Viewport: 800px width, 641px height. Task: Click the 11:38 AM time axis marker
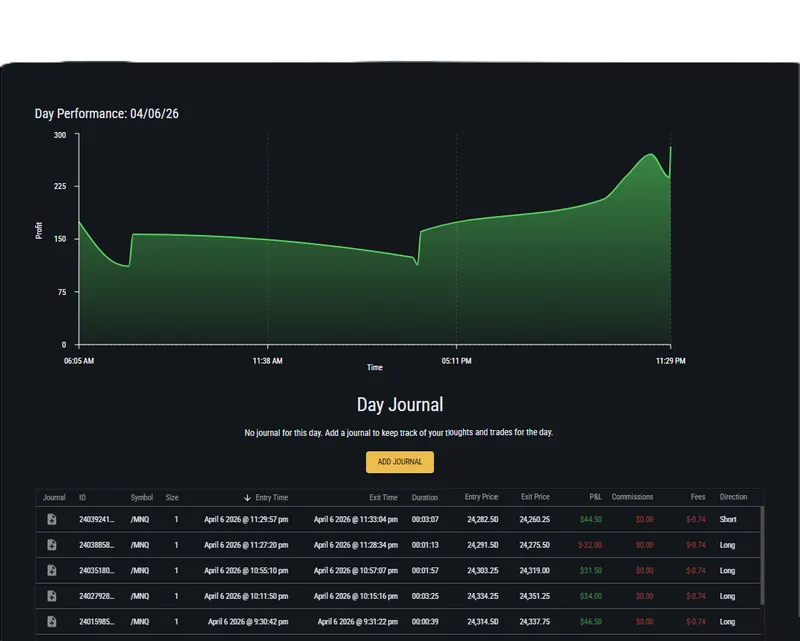[267, 361]
